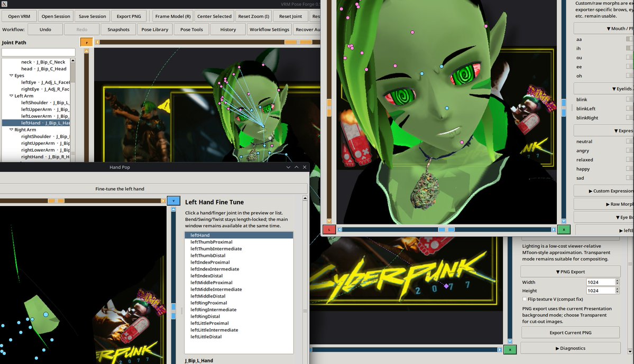This screenshot has width=634, height=364.
Task: Collapse the Left Arm tree group
Action: pyautogui.click(x=11, y=96)
